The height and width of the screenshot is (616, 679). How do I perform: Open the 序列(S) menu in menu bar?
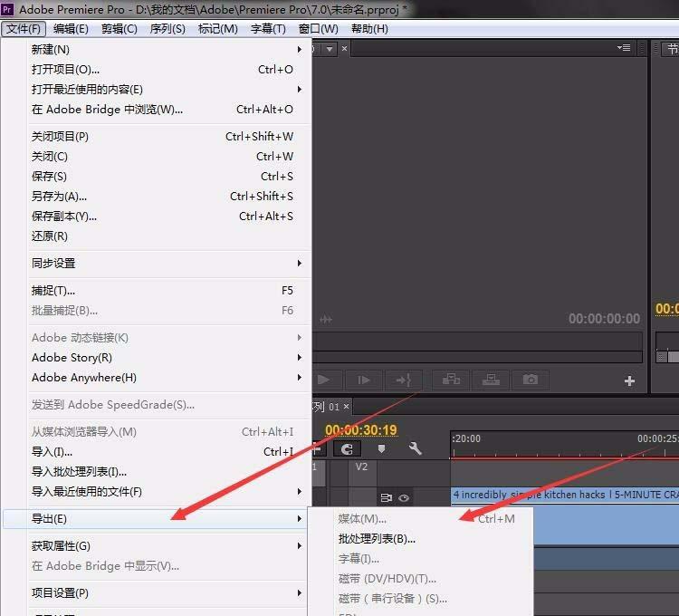pyautogui.click(x=167, y=29)
